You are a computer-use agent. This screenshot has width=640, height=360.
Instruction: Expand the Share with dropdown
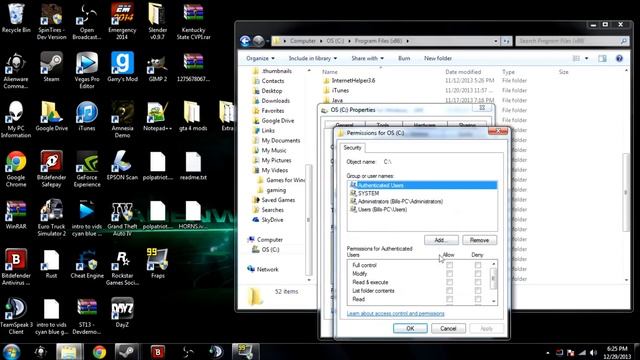[x=367, y=58]
